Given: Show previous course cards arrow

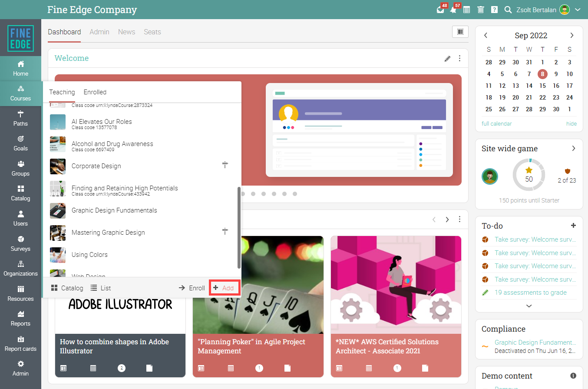Looking at the screenshot, I should (434, 219).
